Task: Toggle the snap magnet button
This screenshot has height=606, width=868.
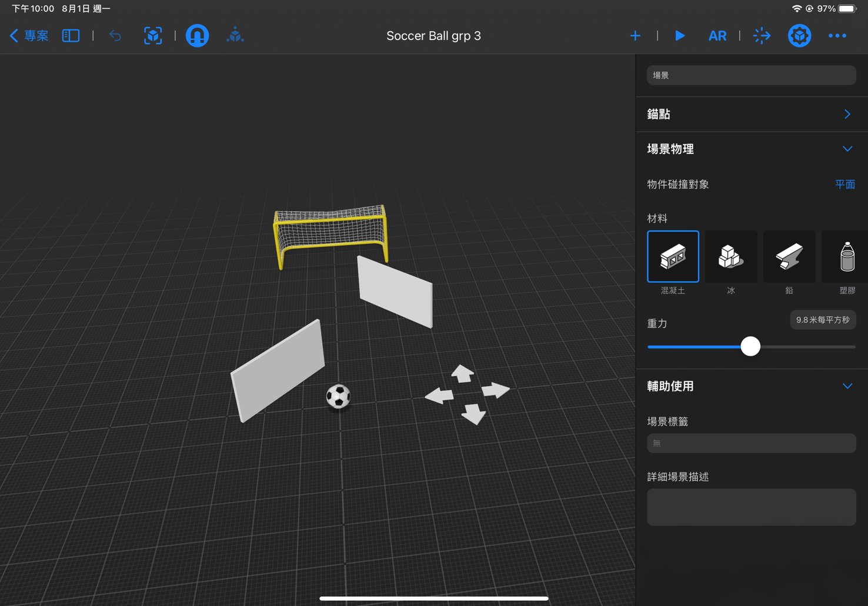Action: [x=197, y=36]
